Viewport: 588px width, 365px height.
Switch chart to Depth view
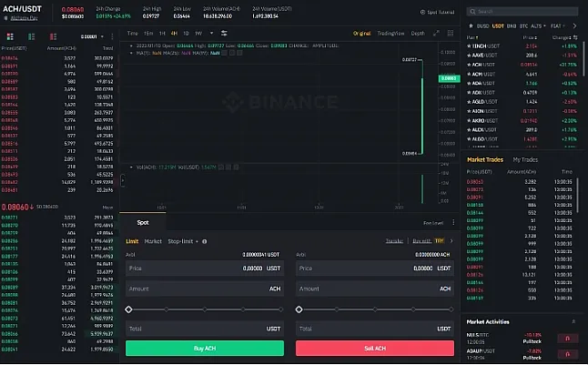coord(418,34)
